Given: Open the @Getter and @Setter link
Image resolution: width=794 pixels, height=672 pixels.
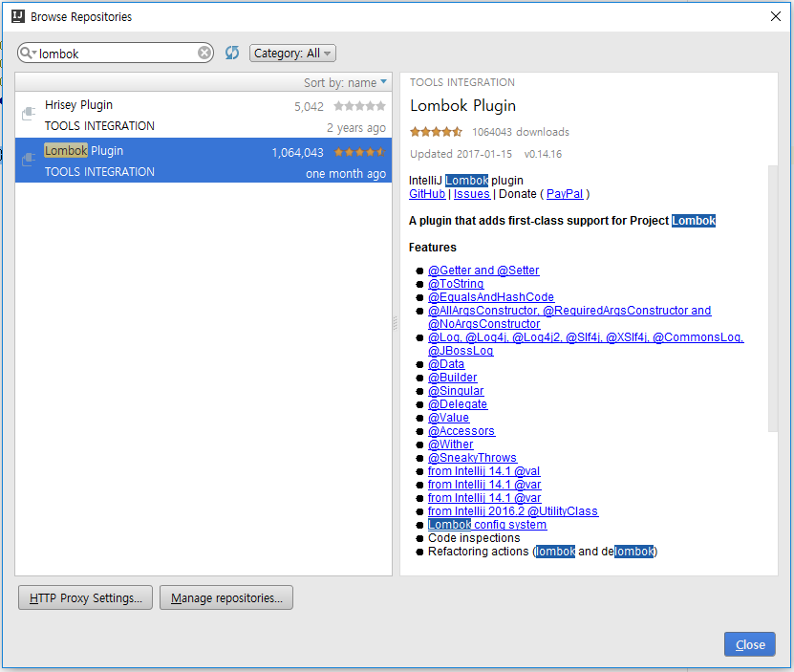Looking at the screenshot, I should pyautogui.click(x=483, y=271).
